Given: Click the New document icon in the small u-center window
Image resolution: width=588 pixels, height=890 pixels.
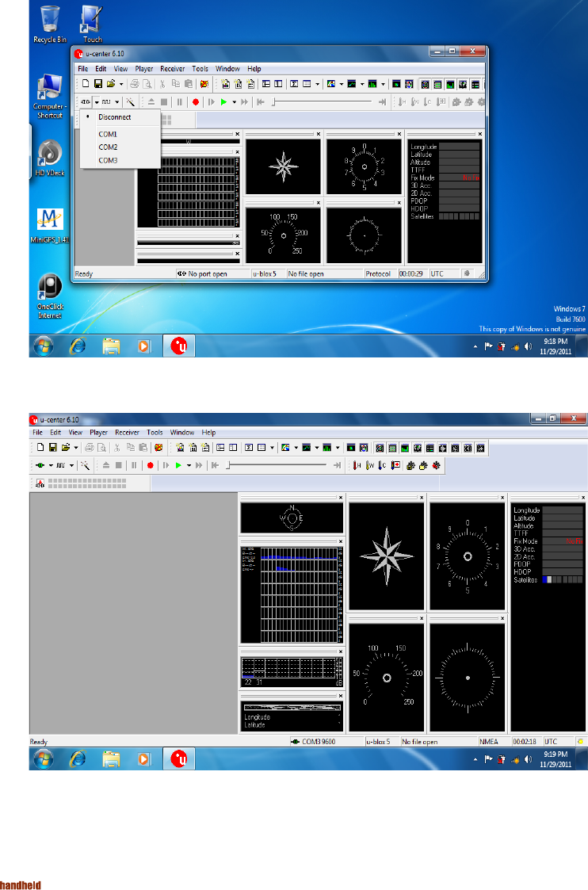Looking at the screenshot, I should (85, 84).
